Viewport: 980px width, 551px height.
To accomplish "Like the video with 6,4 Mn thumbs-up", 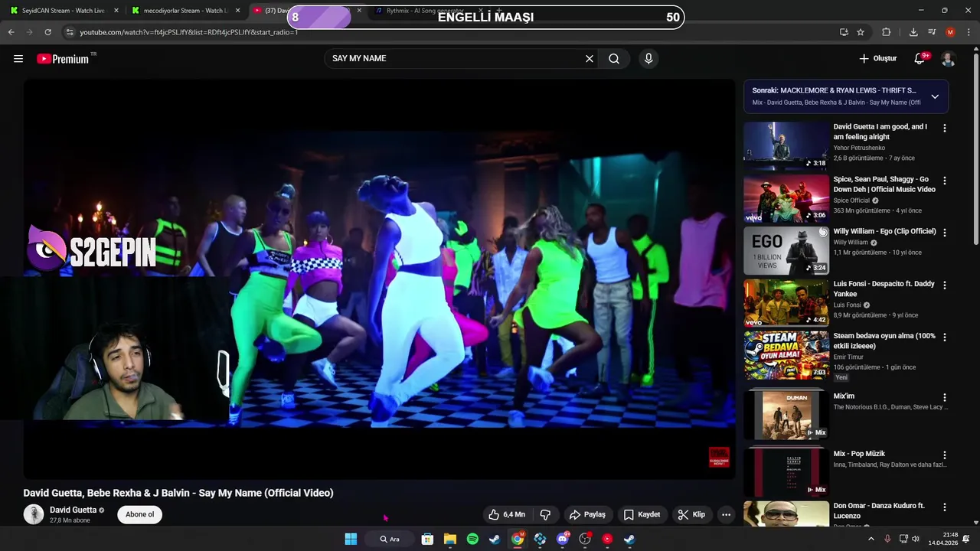I will click(x=507, y=514).
